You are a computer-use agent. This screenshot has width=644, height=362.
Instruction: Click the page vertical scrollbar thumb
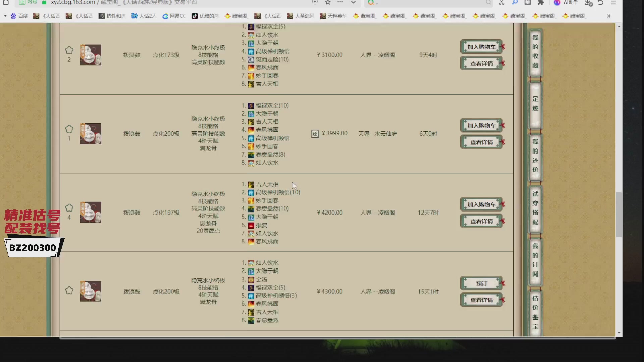tap(619, 215)
